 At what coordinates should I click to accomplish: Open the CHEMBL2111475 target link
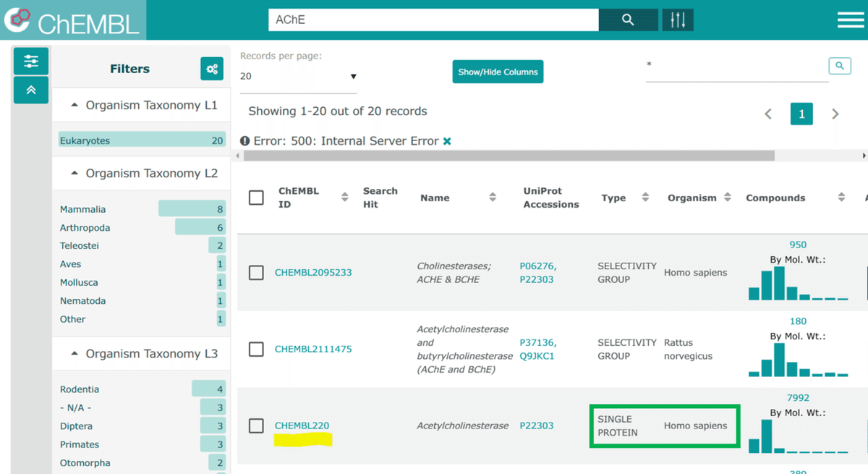[313, 349]
